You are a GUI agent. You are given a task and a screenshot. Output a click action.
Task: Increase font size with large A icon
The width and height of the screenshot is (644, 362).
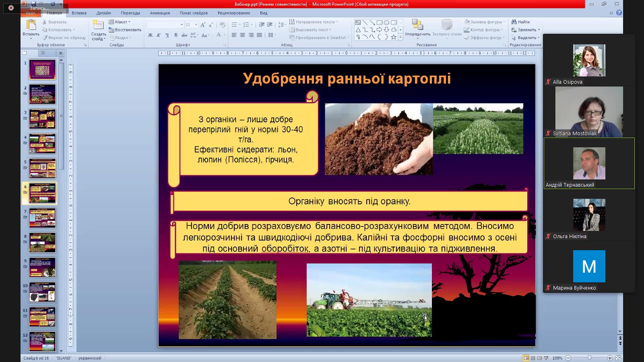click(x=203, y=25)
